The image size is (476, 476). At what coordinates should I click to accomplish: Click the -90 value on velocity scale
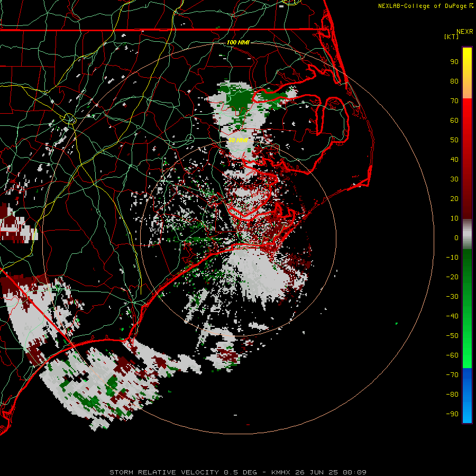pos(452,414)
